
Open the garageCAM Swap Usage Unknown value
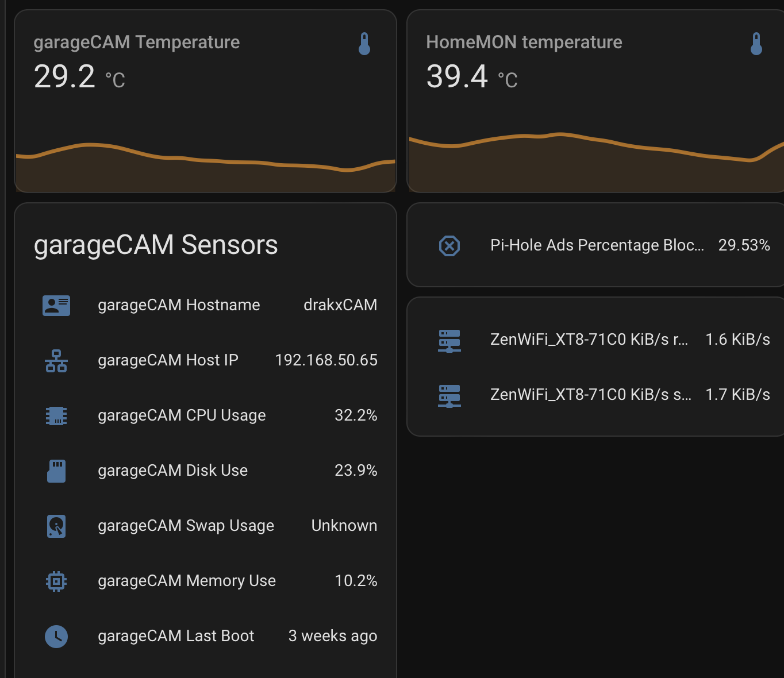coord(344,526)
